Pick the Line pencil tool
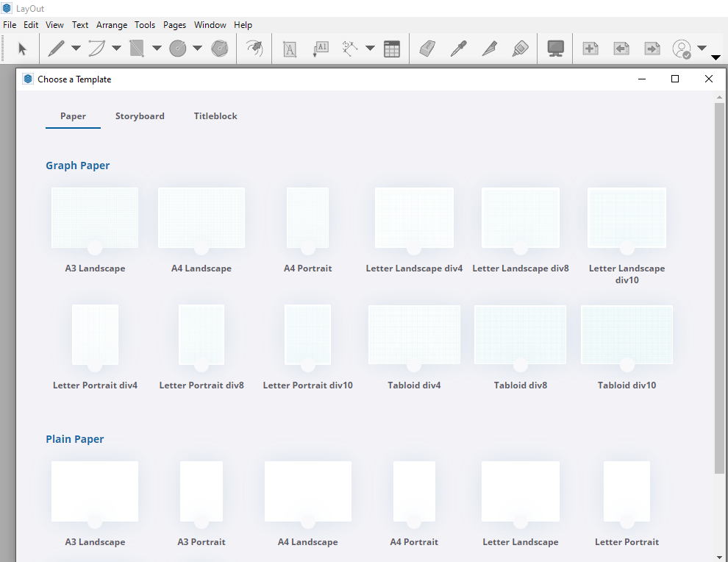This screenshot has height=562, width=728. click(56, 49)
